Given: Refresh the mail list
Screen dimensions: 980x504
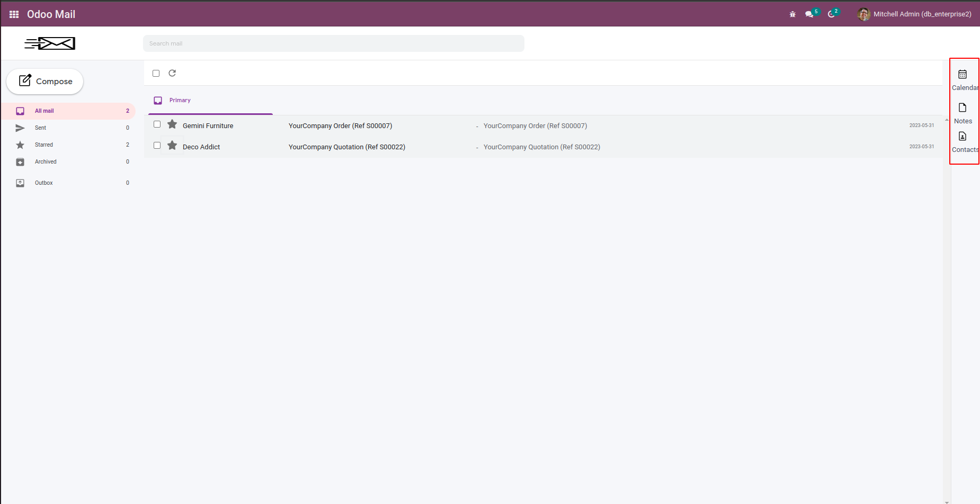Looking at the screenshot, I should tap(172, 73).
